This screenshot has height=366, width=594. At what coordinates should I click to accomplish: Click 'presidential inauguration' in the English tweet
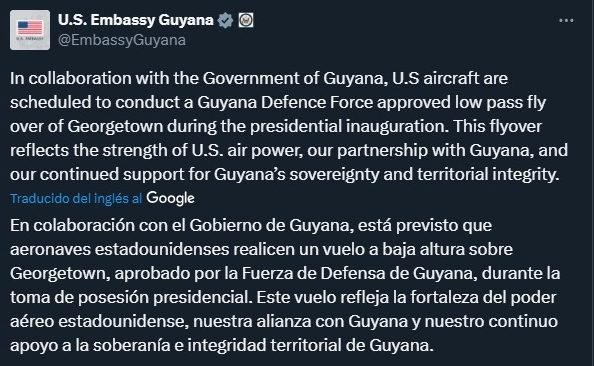[348, 127]
